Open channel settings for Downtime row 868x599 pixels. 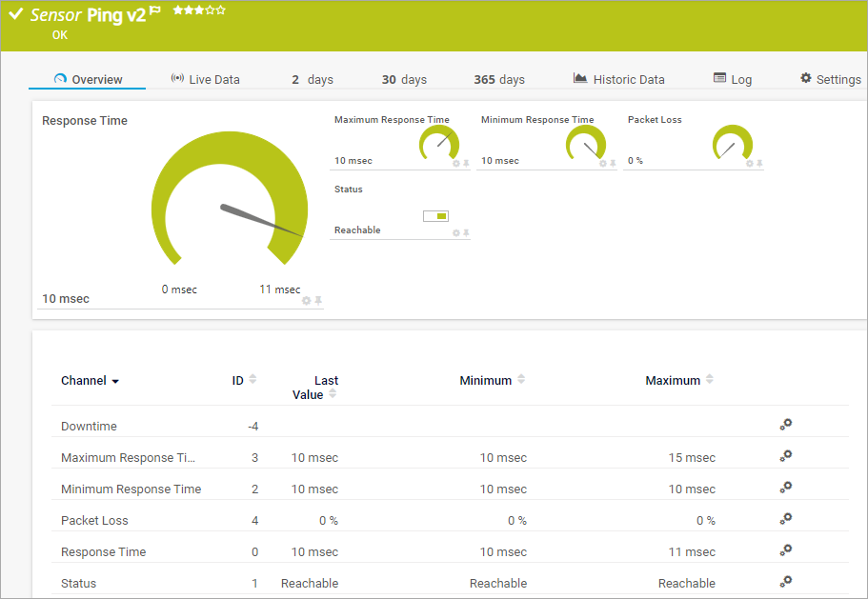tap(785, 426)
